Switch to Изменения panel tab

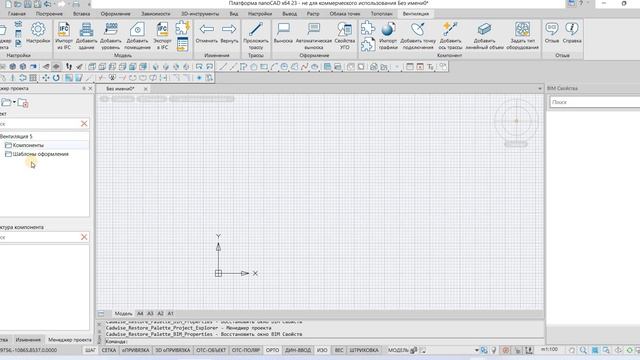click(x=28, y=340)
